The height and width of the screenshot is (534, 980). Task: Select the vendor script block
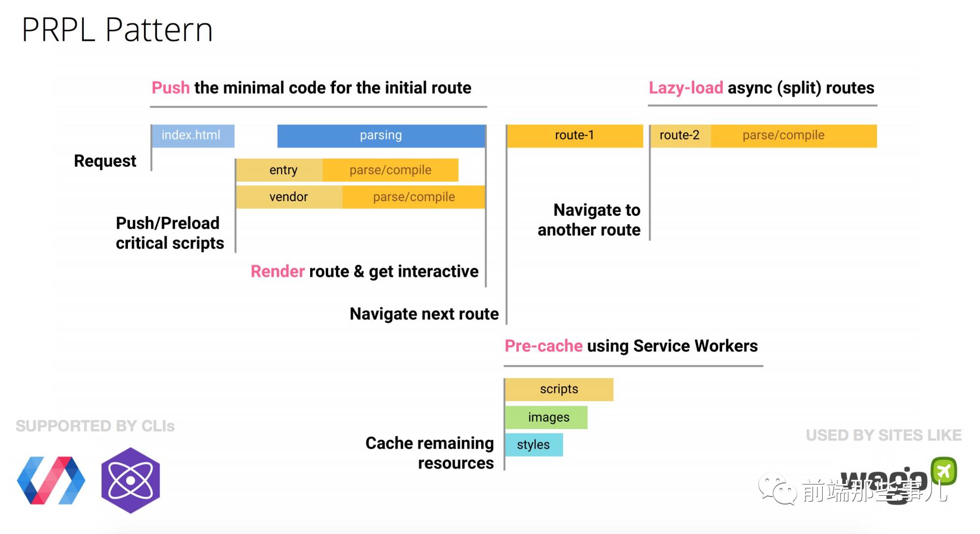[289, 197]
